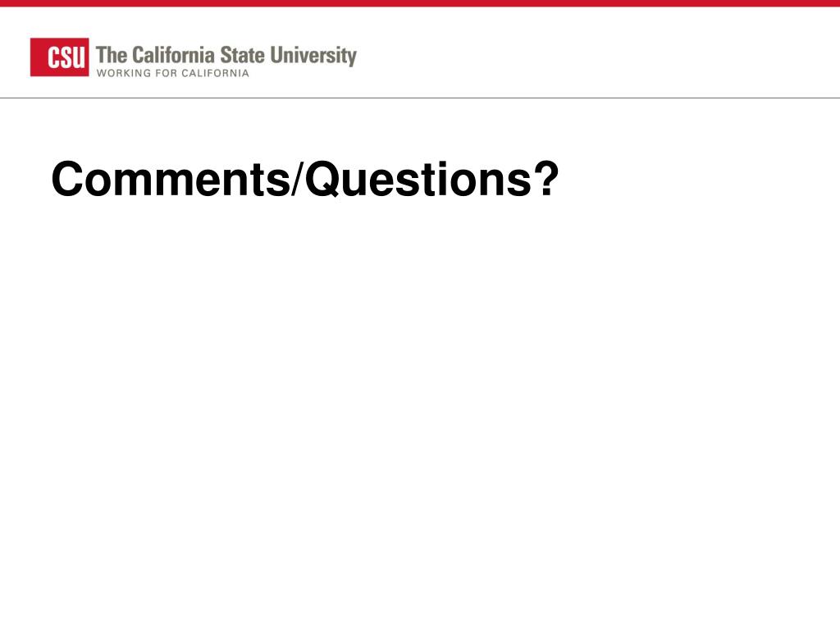The height and width of the screenshot is (630, 840).
Task: Click the red CSU logo box
Action: click(x=59, y=57)
